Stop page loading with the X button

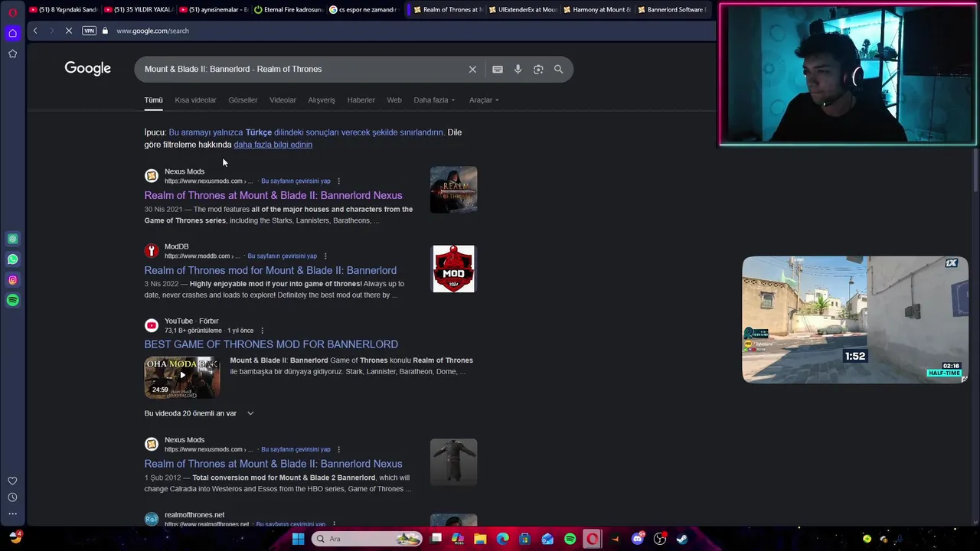point(68,31)
